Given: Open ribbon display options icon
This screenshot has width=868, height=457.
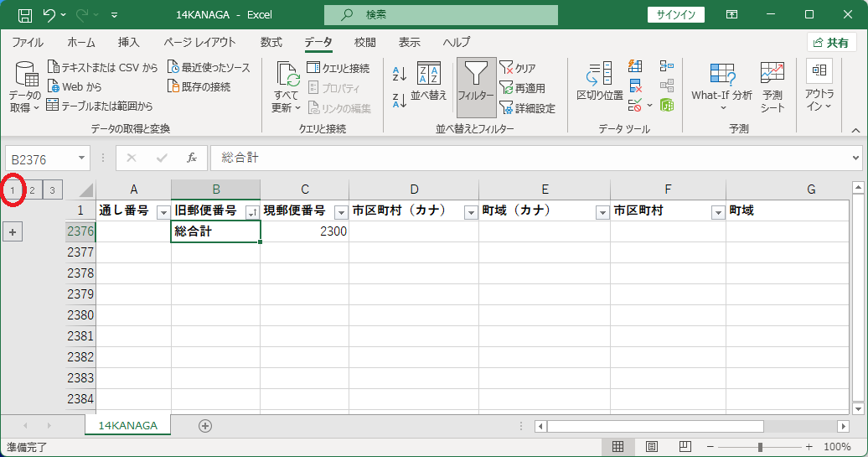Looking at the screenshot, I should pos(731,15).
